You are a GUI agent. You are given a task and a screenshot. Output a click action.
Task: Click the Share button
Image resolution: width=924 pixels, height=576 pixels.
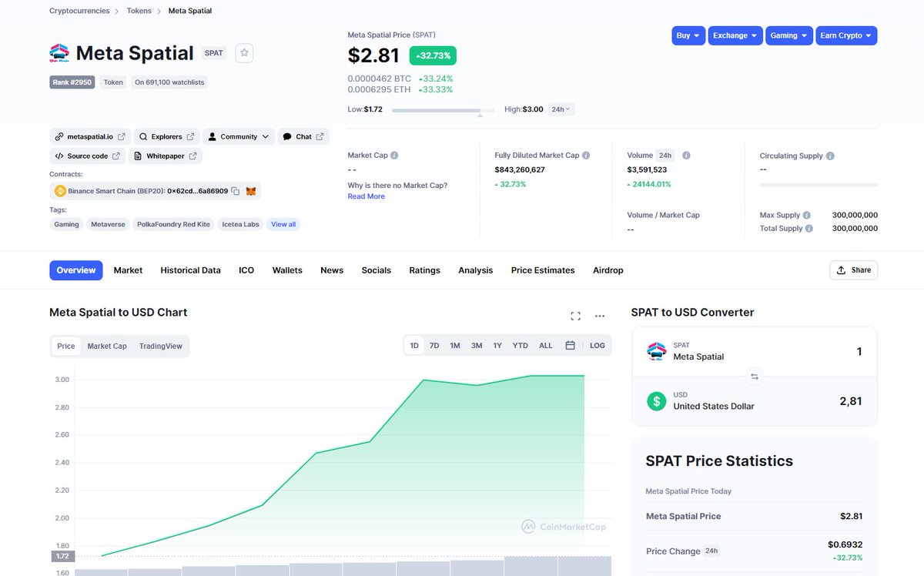pyautogui.click(x=853, y=270)
